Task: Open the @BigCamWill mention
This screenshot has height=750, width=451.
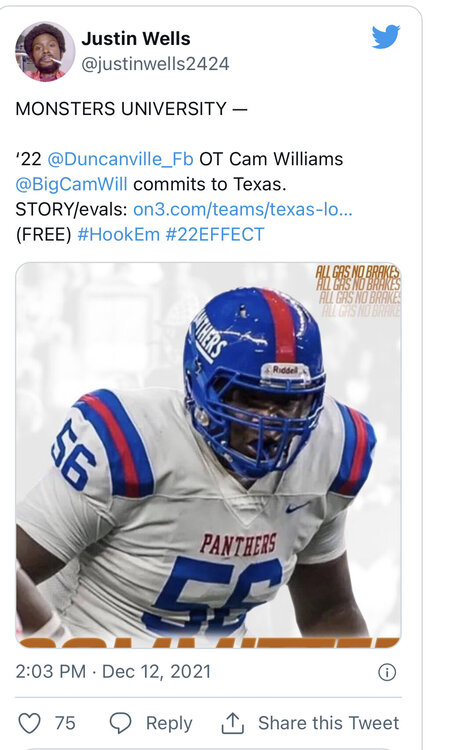Action: pyautogui.click(x=72, y=184)
